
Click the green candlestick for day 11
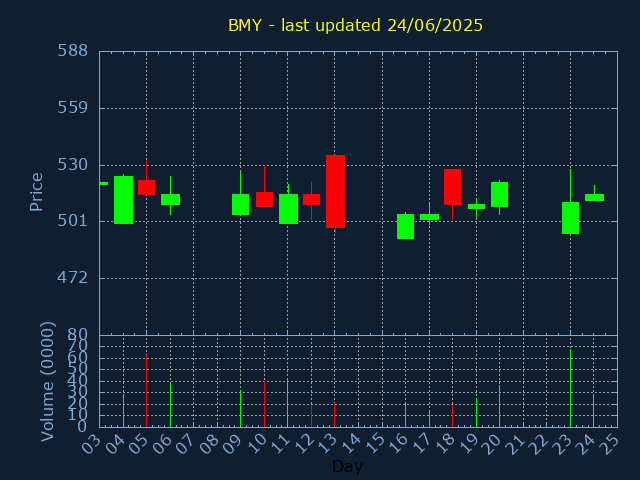288,209
